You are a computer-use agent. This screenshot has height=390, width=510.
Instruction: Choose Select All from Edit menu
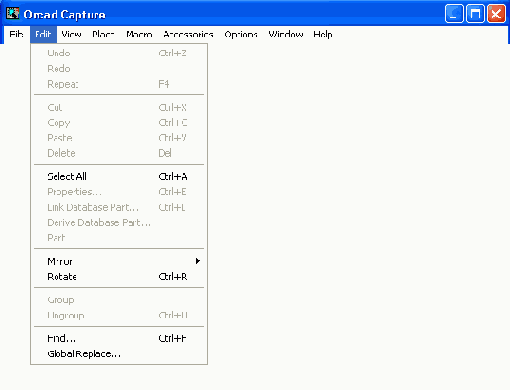[119, 176]
